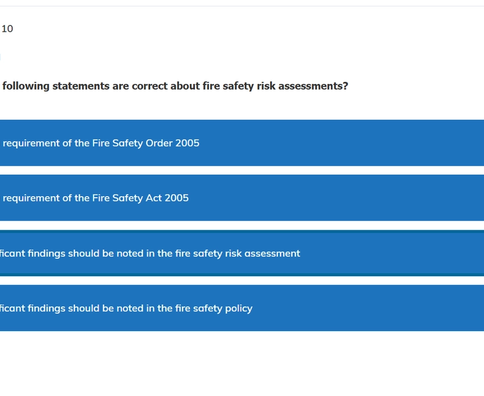484x396 pixels.
Task: Pick findings noted in risk assessment option
Action: pyautogui.click(x=242, y=253)
